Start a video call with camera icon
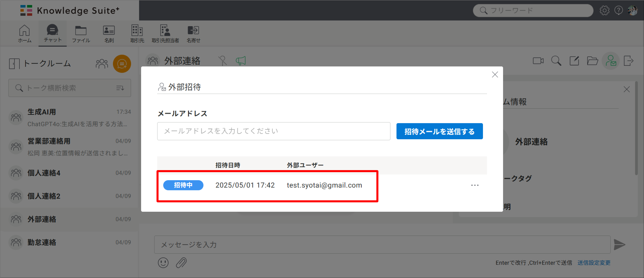The width and height of the screenshot is (644, 278). tap(538, 61)
